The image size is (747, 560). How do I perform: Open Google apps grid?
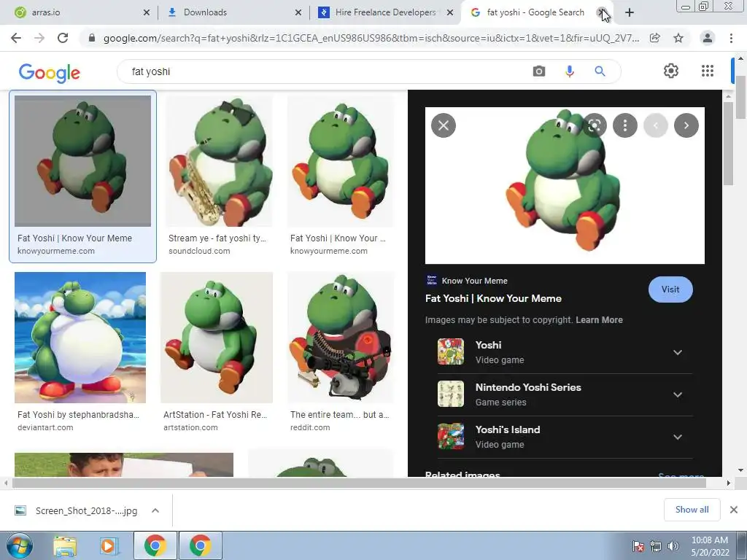pos(708,71)
